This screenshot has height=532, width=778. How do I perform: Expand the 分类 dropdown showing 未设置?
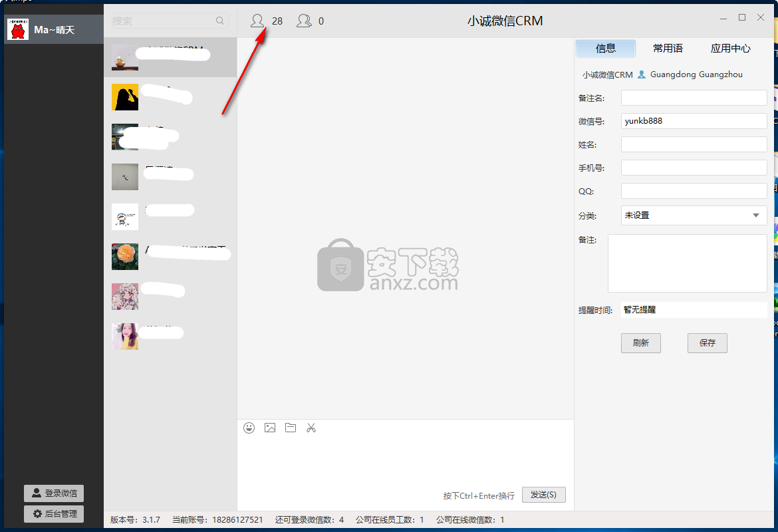694,215
